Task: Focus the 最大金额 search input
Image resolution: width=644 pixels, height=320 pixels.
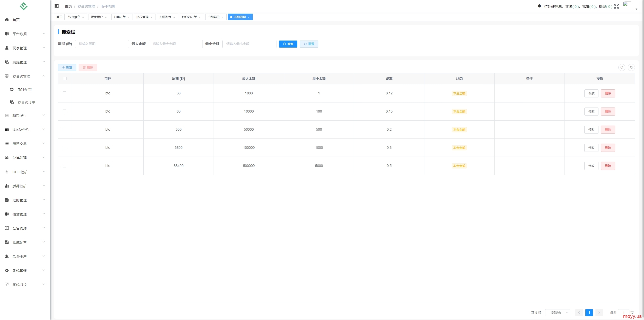Action: click(176, 44)
